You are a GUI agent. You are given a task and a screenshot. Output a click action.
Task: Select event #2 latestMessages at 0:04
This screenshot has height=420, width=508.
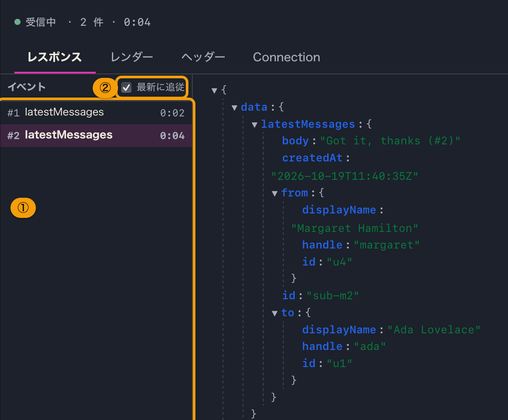tap(96, 136)
